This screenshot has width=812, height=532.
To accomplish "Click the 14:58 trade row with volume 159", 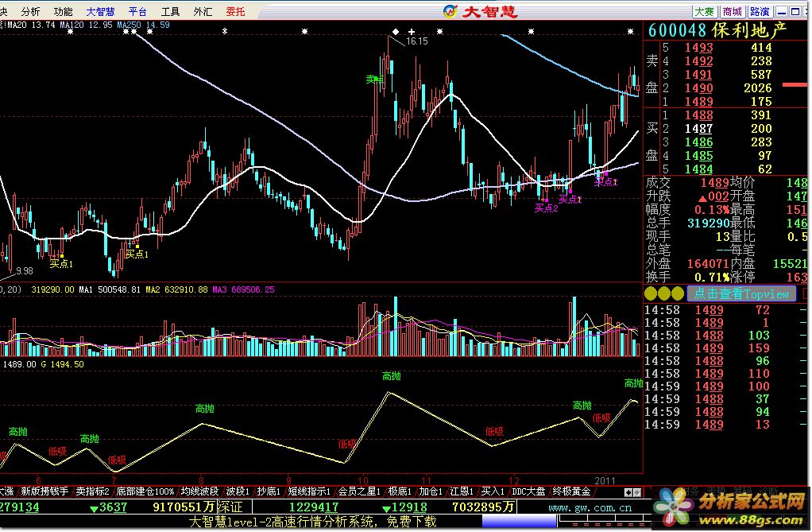I will click(707, 348).
